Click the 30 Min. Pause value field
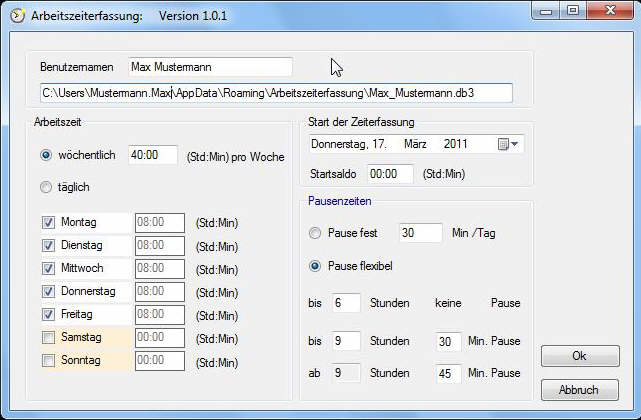The image size is (641, 420). [448, 341]
